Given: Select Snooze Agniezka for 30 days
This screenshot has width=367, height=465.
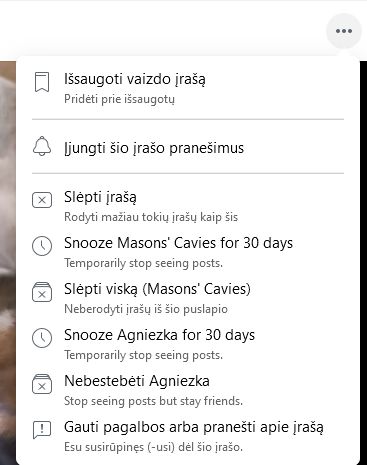Looking at the screenshot, I should tap(188, 344).
